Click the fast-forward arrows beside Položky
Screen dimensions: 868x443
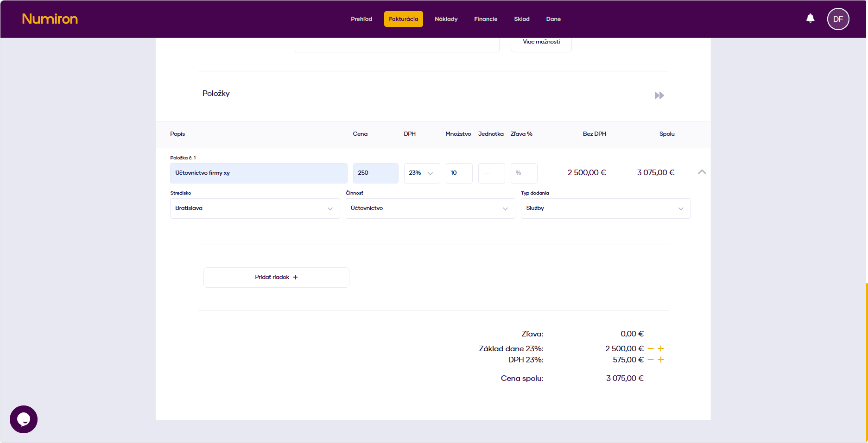[659, 95]
